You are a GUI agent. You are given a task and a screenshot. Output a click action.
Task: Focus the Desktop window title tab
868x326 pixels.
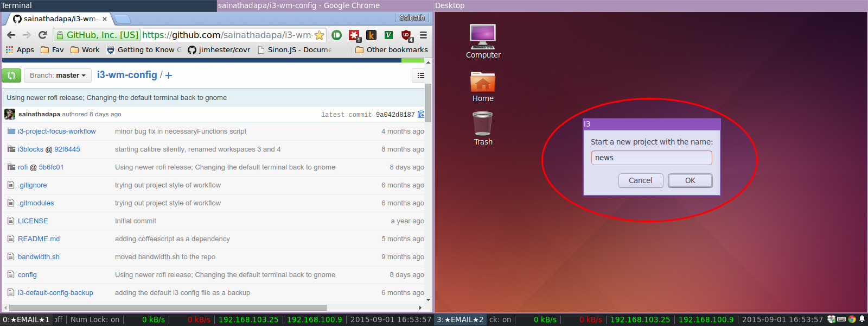(x=651, y=5)
